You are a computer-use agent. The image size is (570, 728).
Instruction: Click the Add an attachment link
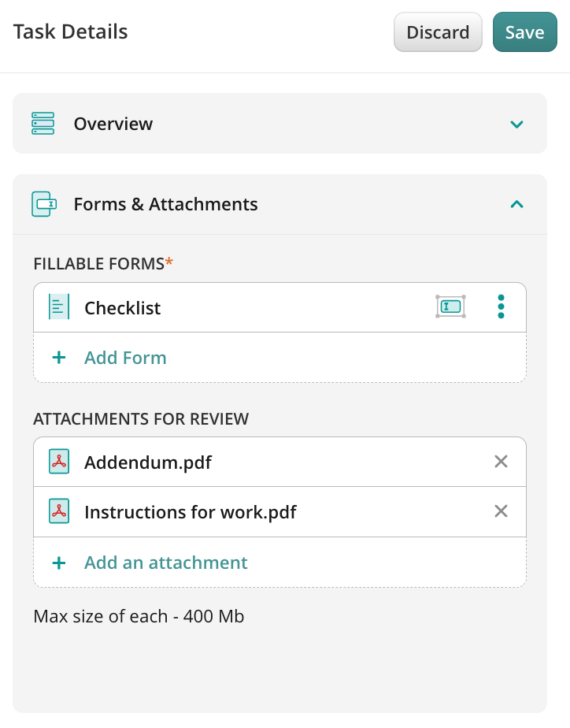click(x=166, y=563)
